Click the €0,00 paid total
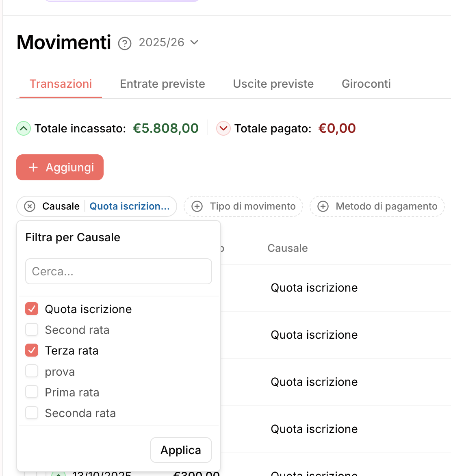This screenshot has height=476, width=451. pyautogui.click(x=337, y=128)
